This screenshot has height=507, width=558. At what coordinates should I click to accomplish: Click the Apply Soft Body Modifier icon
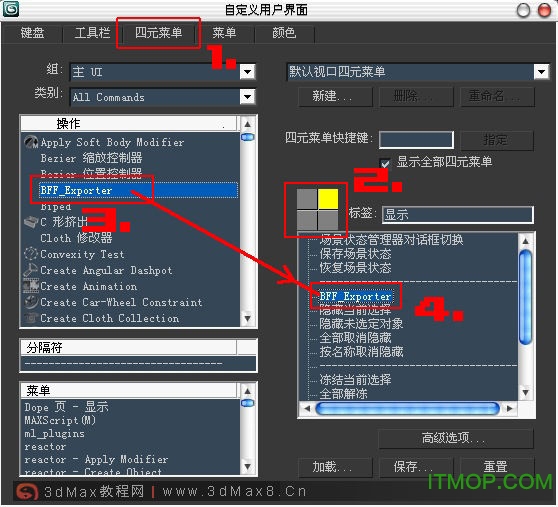tap(31, 142)
